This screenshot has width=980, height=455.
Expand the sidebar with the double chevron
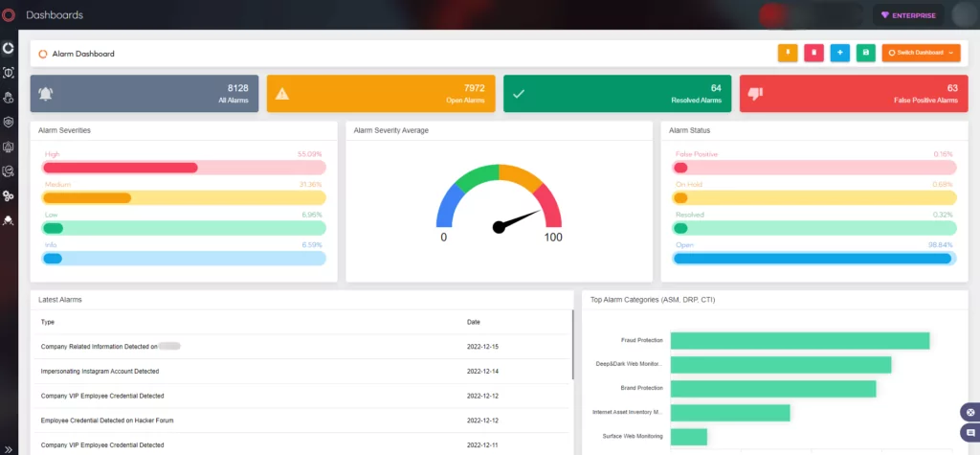pos(9,448)
